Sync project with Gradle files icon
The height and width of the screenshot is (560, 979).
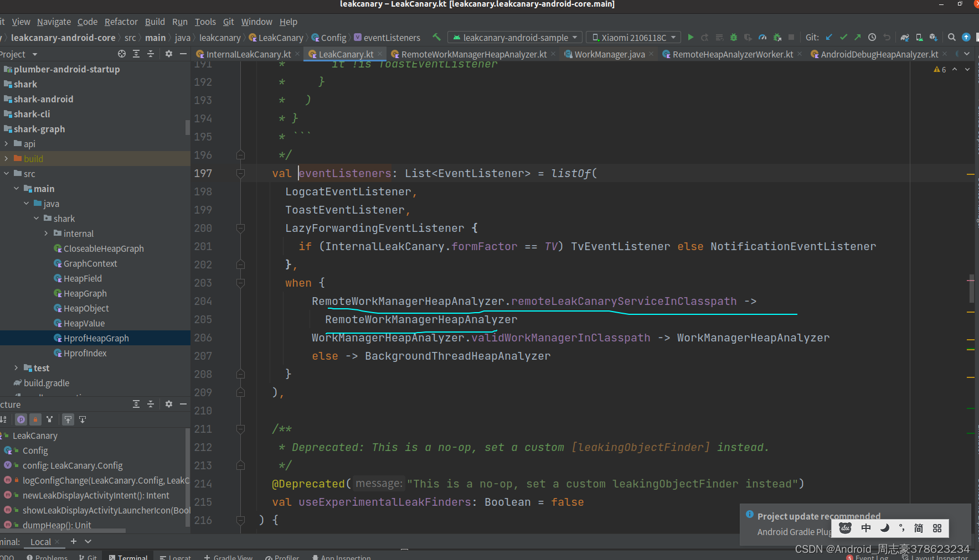tap(905, 38)
